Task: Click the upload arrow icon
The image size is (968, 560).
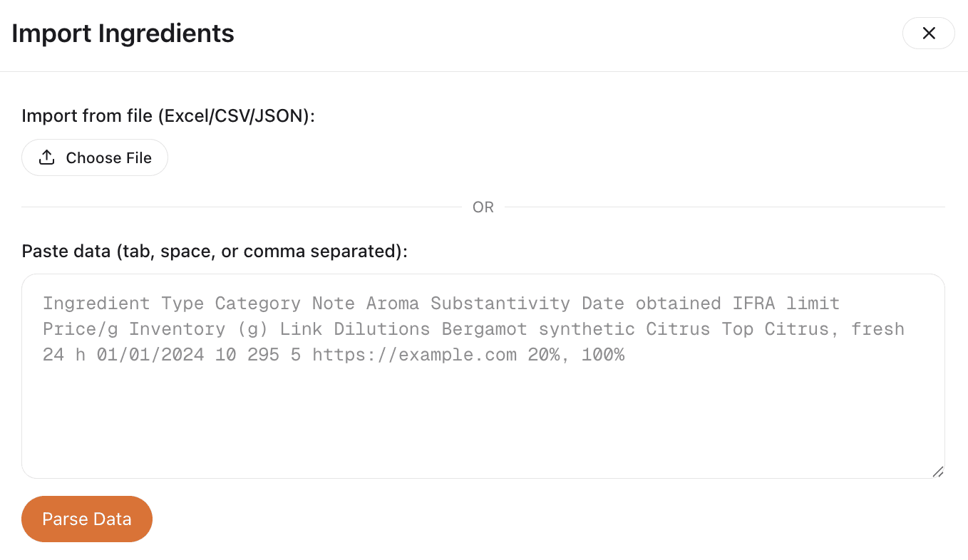Action: 47,157
